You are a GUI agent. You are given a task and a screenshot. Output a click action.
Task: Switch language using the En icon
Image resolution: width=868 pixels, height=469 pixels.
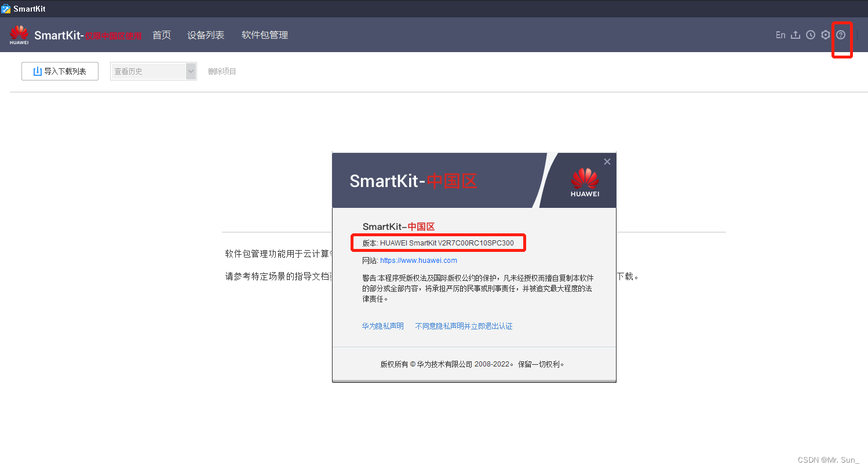781,35
